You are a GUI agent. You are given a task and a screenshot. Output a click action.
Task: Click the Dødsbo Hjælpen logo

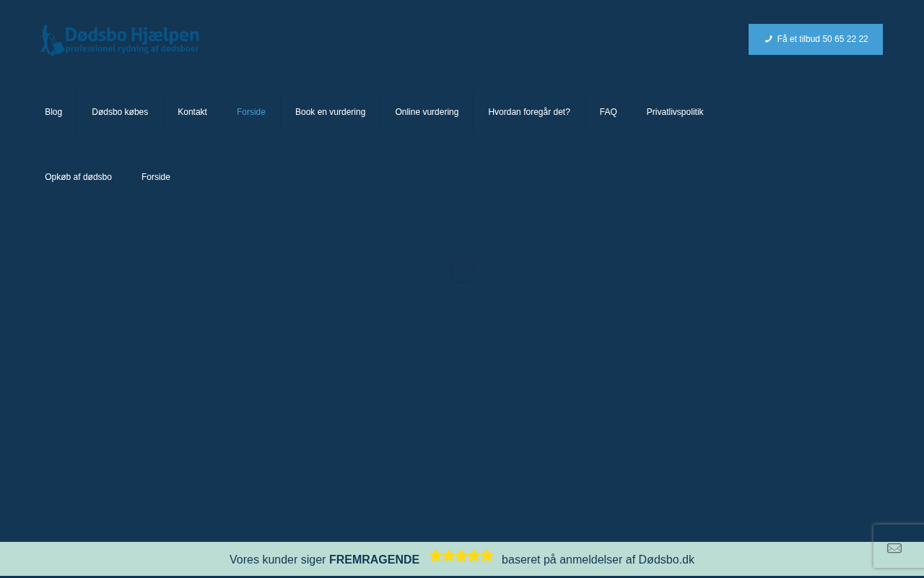pos(120,40)
